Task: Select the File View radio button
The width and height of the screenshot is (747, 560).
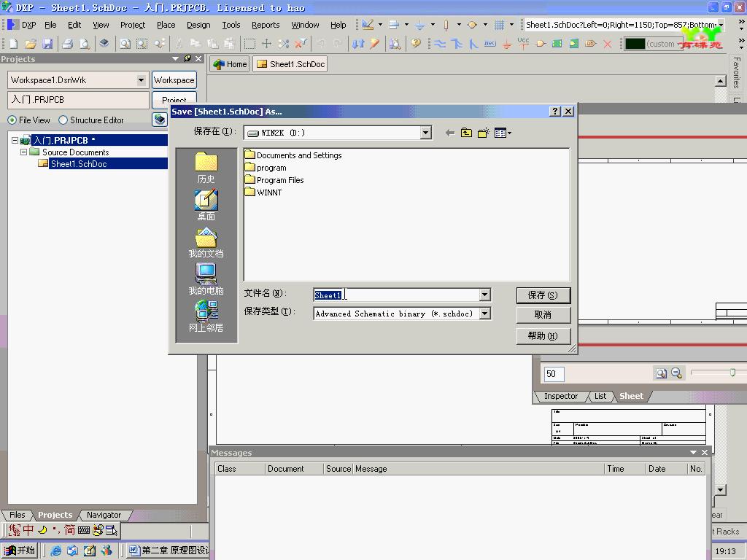Action: (x=12, y=120)
